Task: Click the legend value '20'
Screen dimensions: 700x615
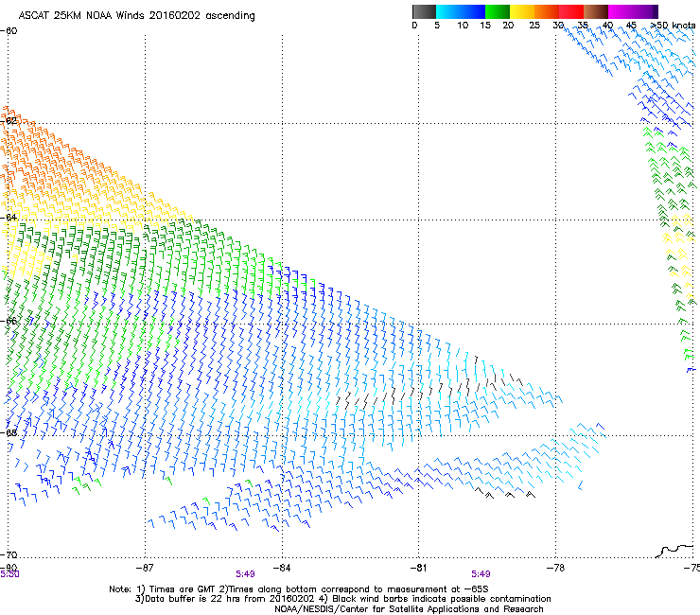Action: 508,26
